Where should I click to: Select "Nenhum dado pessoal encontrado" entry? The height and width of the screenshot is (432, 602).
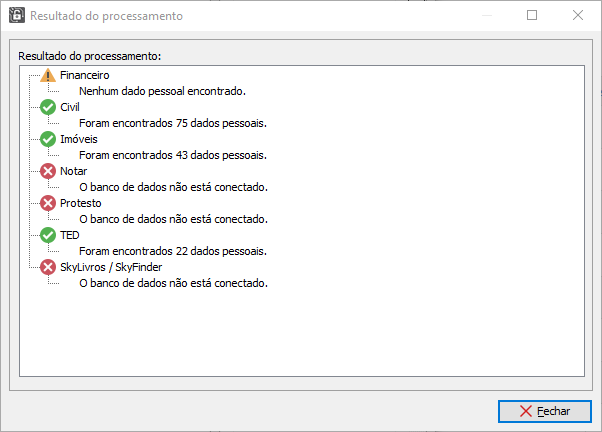click(162, 91)
